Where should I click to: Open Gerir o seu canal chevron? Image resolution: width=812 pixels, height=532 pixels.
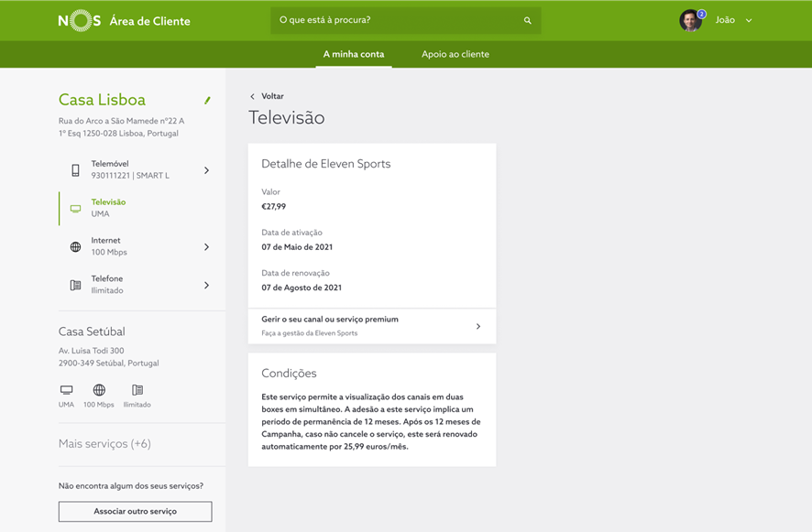tap(478, 326)
